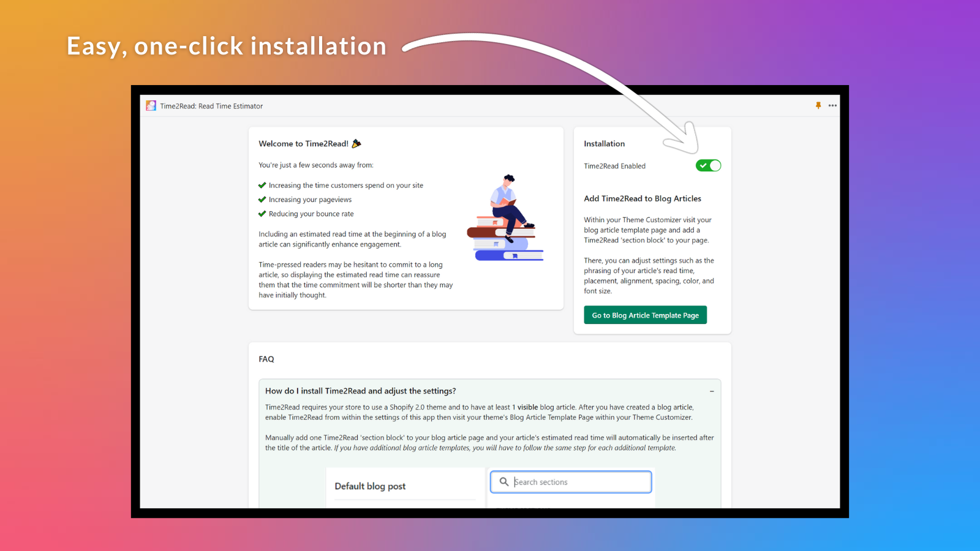
Task: Disable the Time2Read Enabled toggle
Action: pyautogui.click(x=708, y=165)
